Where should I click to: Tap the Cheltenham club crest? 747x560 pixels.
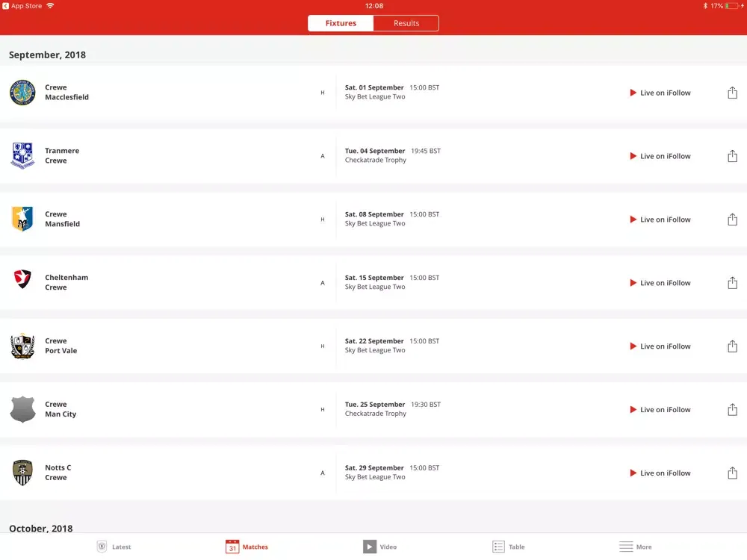click(x=22, y=279)
